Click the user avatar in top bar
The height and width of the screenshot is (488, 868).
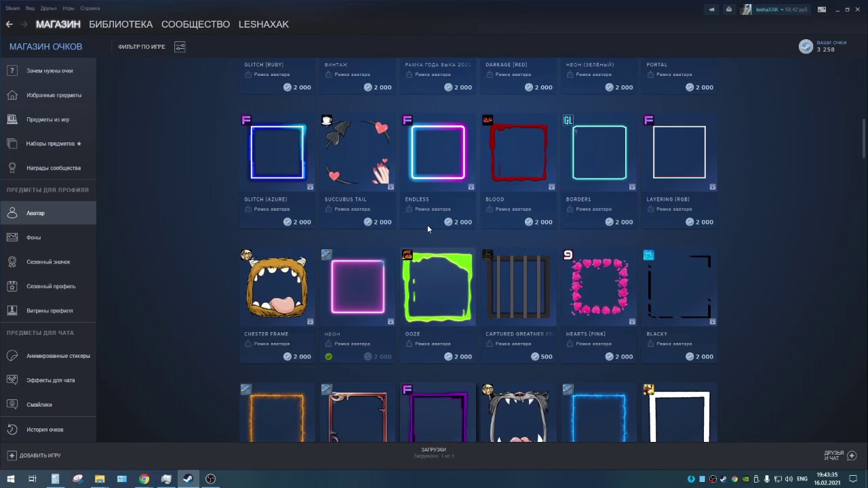pyautogui.click(x=746, y=9)
